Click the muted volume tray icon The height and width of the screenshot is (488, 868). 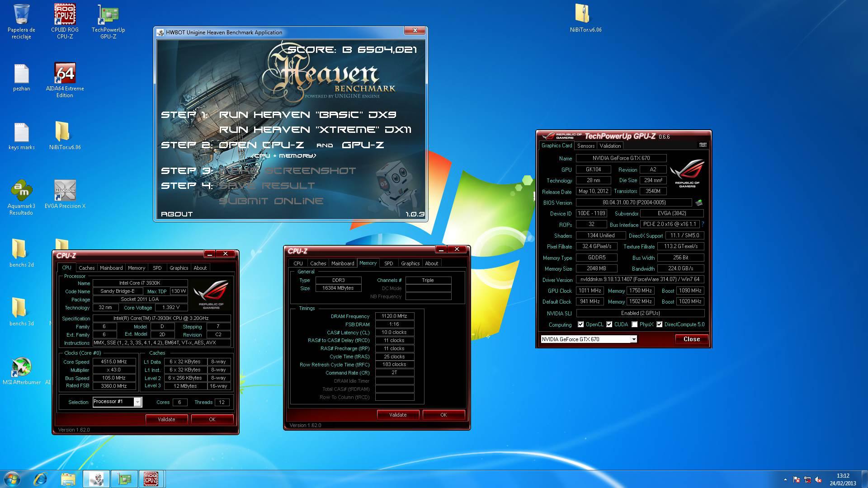(818, 480)
